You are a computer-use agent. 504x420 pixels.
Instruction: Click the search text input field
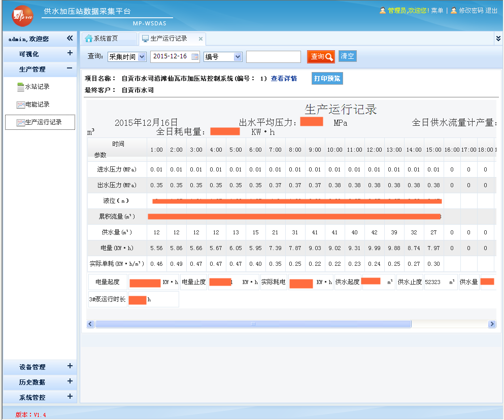[273, 57]
